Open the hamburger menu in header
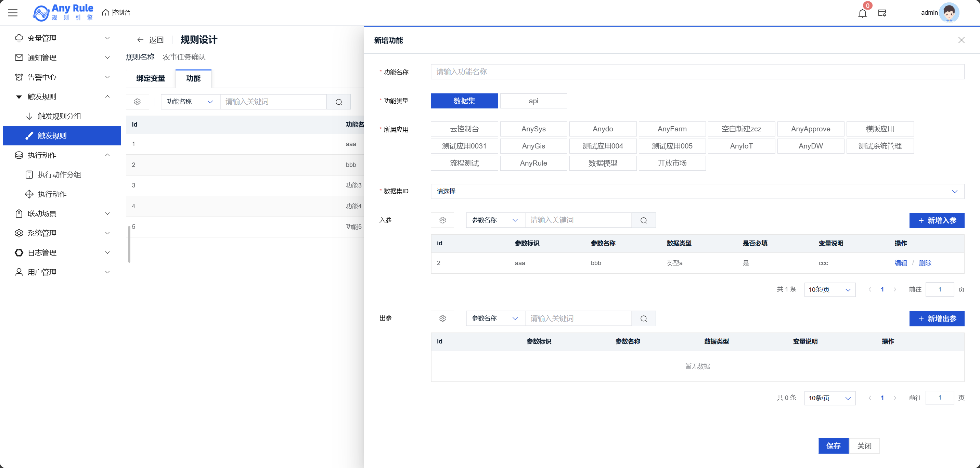 pos(13,13)
